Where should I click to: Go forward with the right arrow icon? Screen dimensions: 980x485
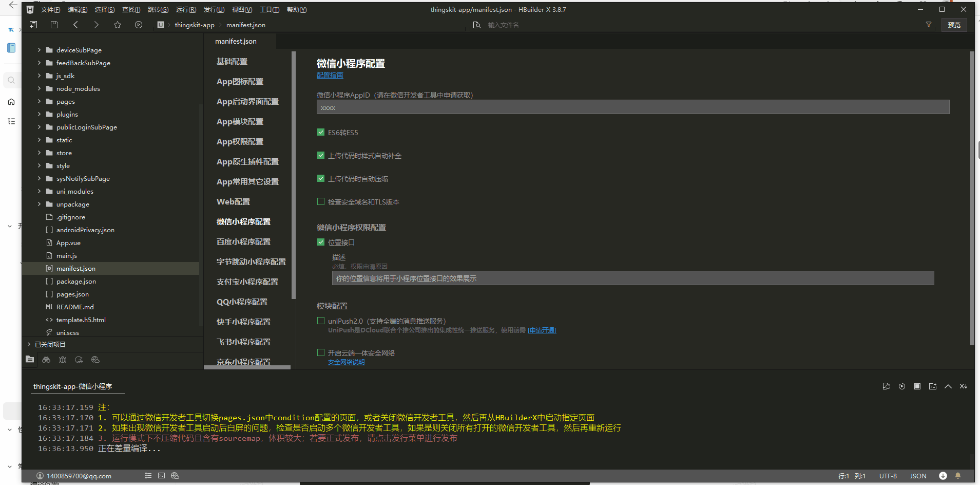click(x=96, y=25)
